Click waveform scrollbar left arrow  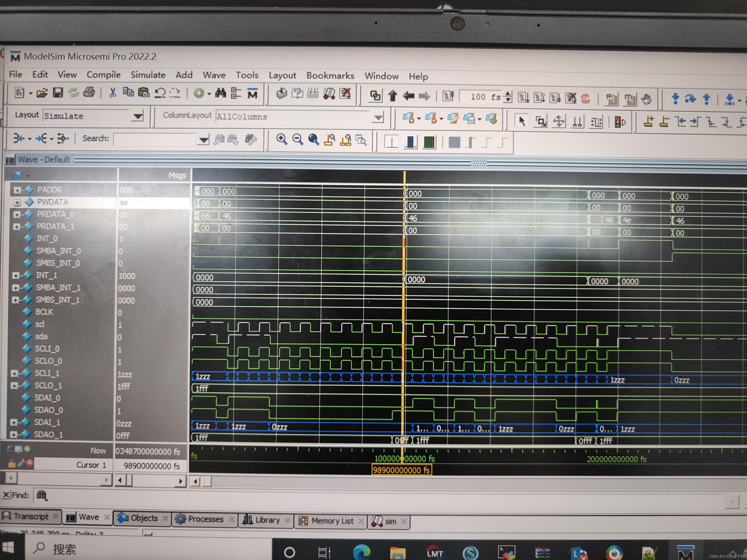click(x=196, y=481)
